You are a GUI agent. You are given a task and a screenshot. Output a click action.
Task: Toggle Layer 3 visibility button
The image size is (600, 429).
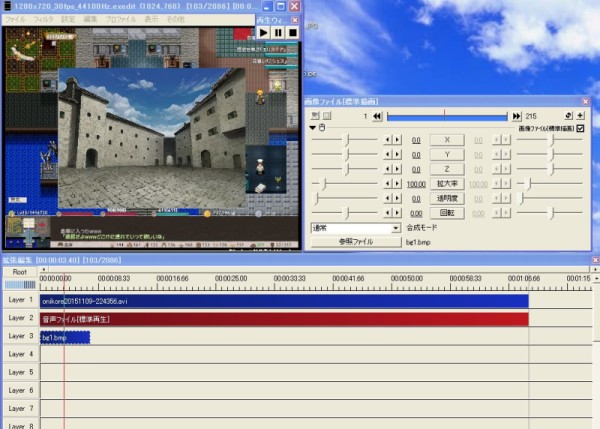[x=20, y=336]
